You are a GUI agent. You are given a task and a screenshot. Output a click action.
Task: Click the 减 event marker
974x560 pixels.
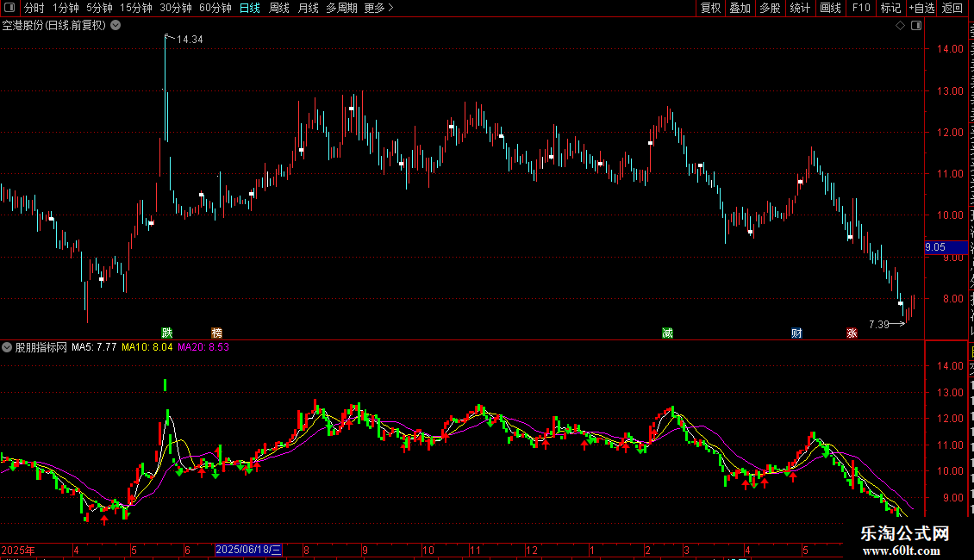tap(667, 333)
